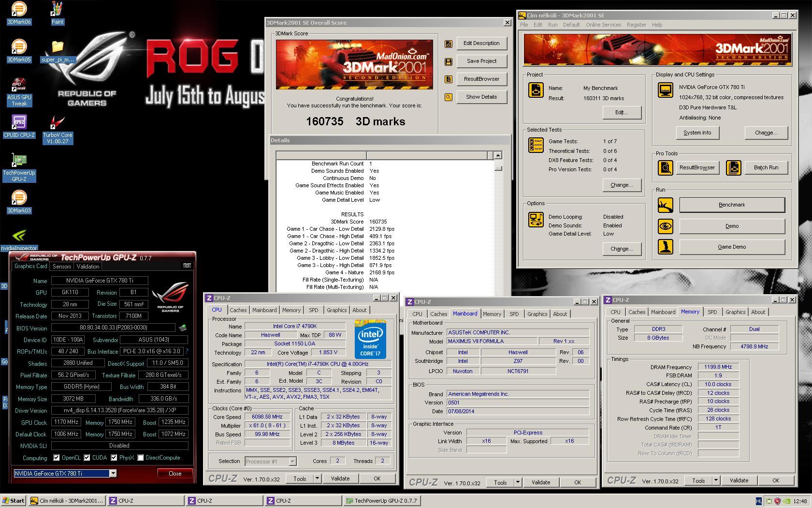
Task: Uncheck the PhysX checkbox in GPU-Z
Action: pos(114,458)
